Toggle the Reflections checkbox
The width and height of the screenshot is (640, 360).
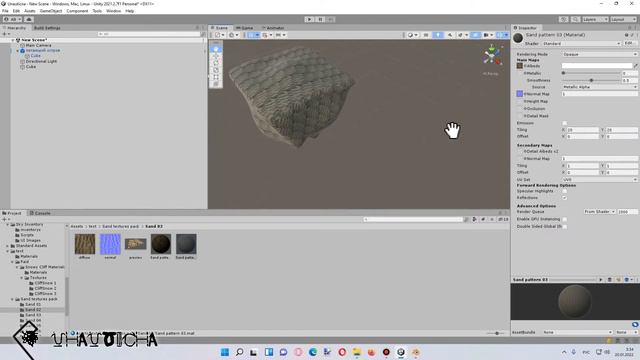(x=564, y=198)
